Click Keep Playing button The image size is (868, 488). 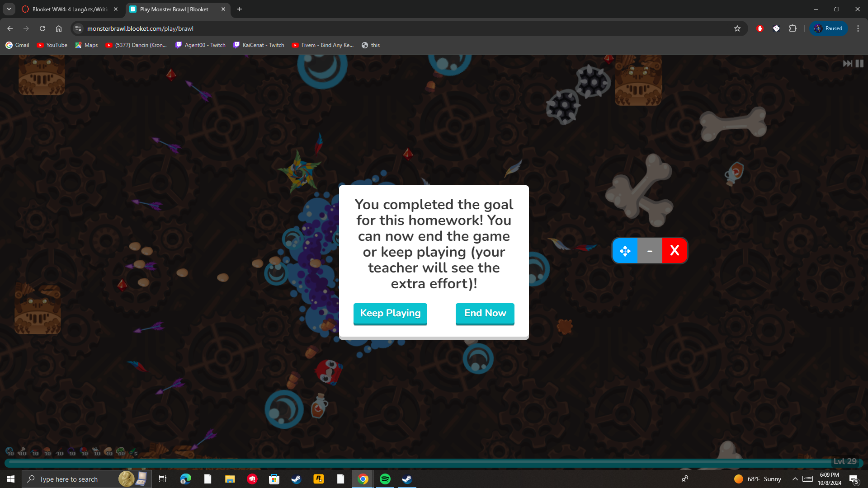390,314
